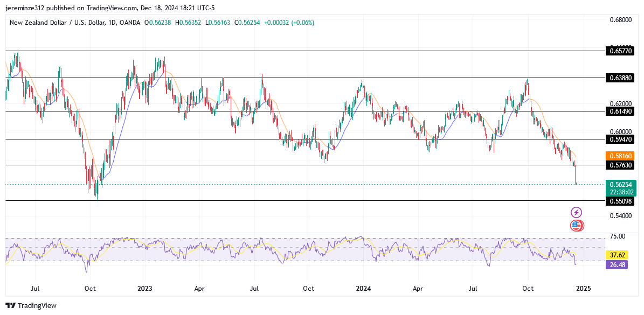The height and width of the screenshot is (315, 644).
Task: Click the low value L0.56163
Action: pyautogui.click(x=217, y=23)
